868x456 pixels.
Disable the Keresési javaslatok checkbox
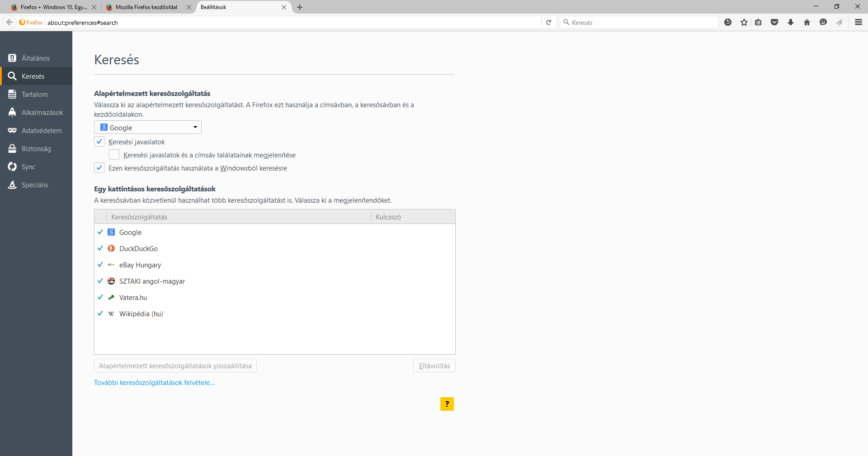pyautogui.click(x=99, y=142)
